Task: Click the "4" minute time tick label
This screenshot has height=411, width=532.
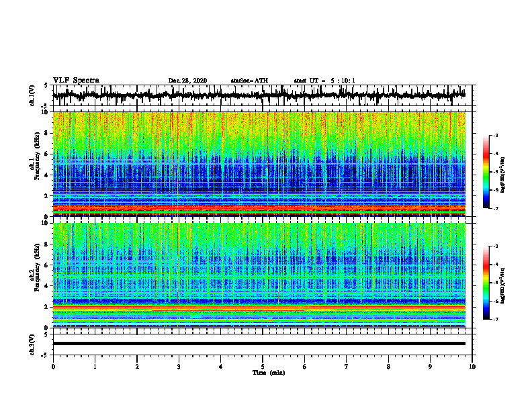Action: coord(221,367)
